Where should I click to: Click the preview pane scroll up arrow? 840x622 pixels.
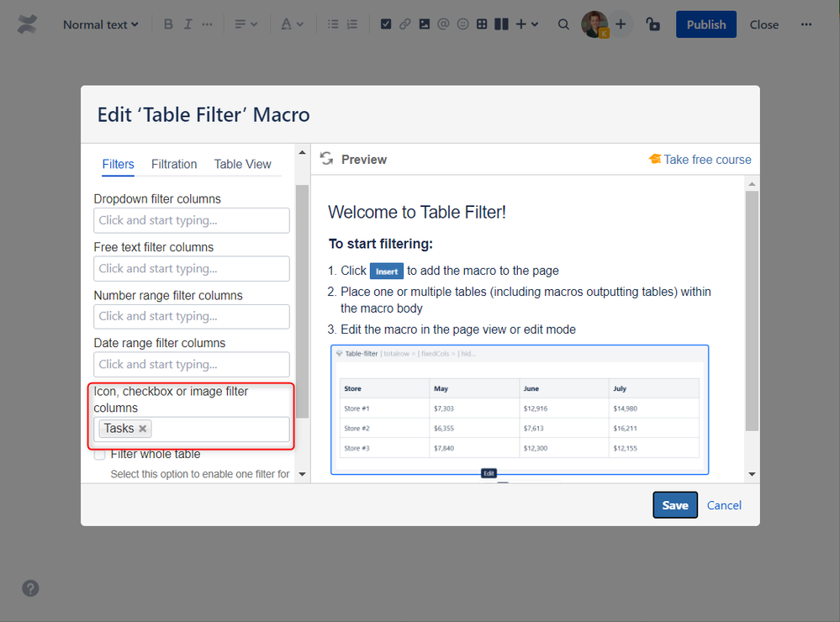click(753, 184)
